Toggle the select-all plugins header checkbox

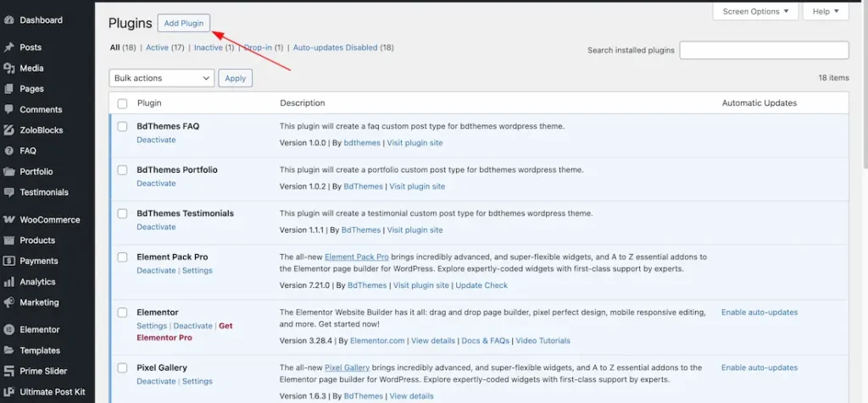[x=122, y=103]
